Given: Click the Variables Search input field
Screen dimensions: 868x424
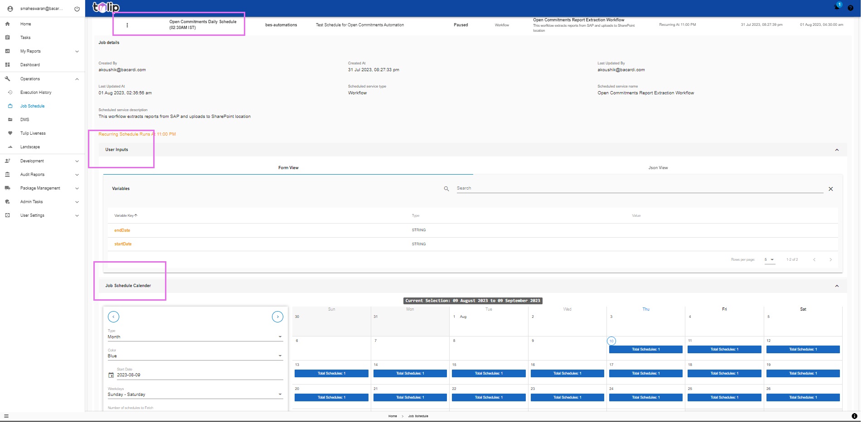Looking at the screenshot, I should coord(640,188).
